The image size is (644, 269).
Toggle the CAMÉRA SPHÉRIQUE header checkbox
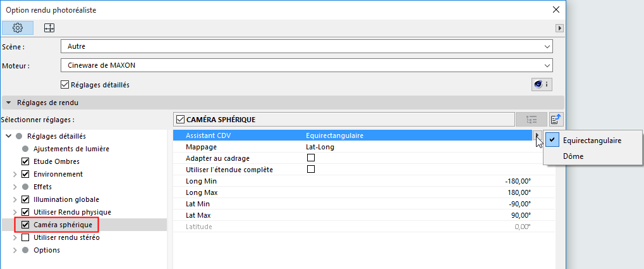179,120
